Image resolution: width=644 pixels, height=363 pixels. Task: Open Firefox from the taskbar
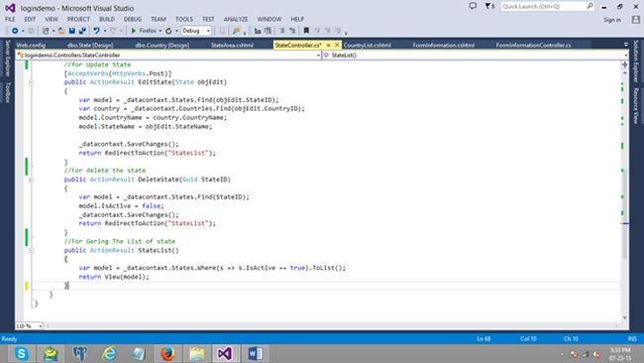[x=167, y=353]
